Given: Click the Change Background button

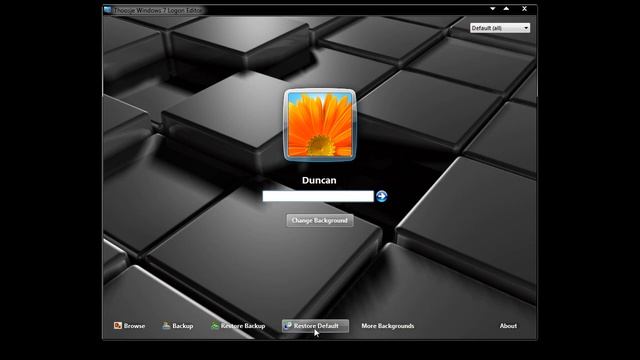Looking at the screenshot, I should pos(320,220).
